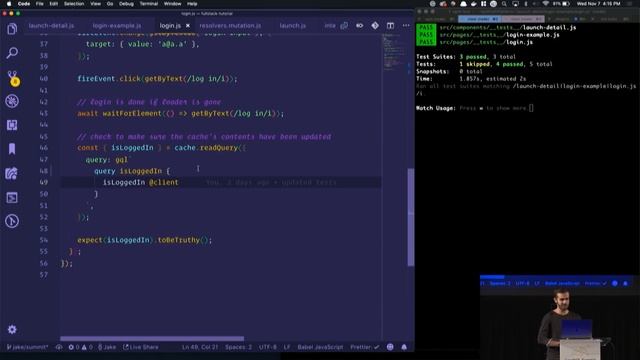Viewport: 640px width, 360px height.
Task: Open the Code menu in menu bar
Action: [x=24, y=4]
